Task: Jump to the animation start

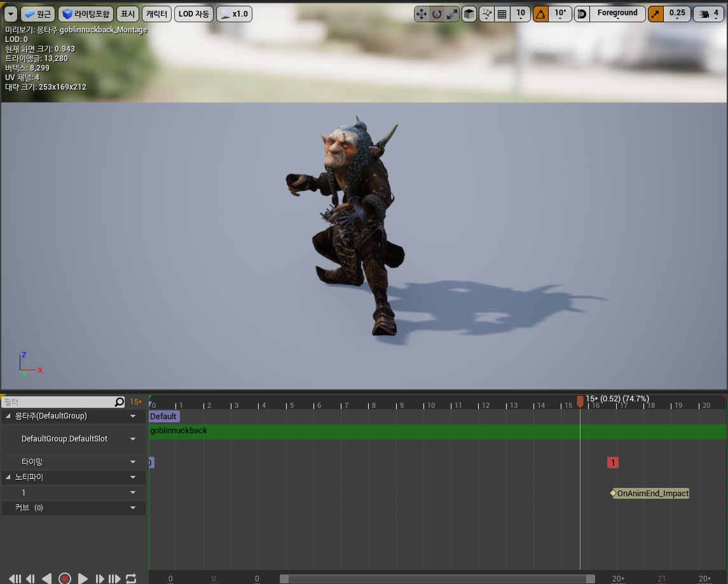Action: pyautogui.click(x=15, y=578)
